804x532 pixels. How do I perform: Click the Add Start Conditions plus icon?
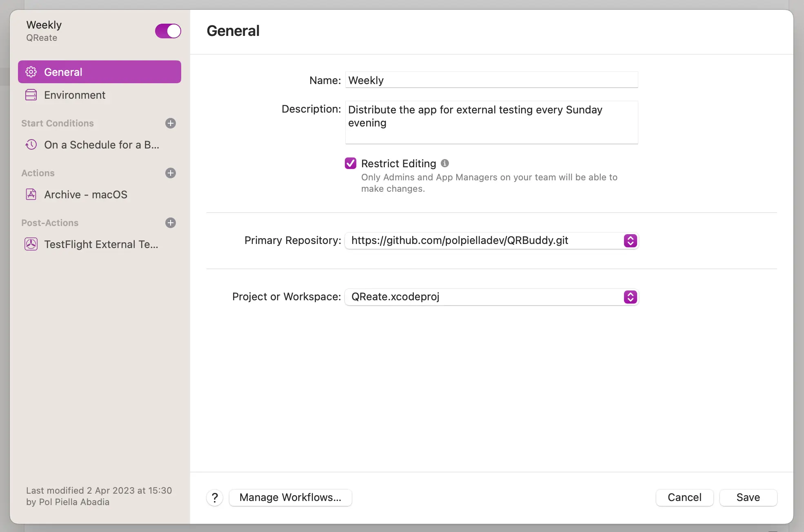(171, 123)
